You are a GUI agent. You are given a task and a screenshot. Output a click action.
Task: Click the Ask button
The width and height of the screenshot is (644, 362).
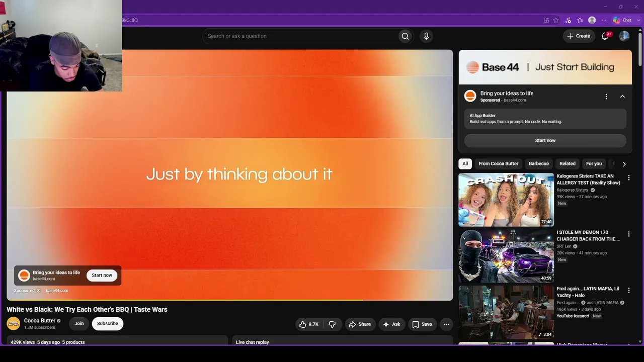[392, 324]
